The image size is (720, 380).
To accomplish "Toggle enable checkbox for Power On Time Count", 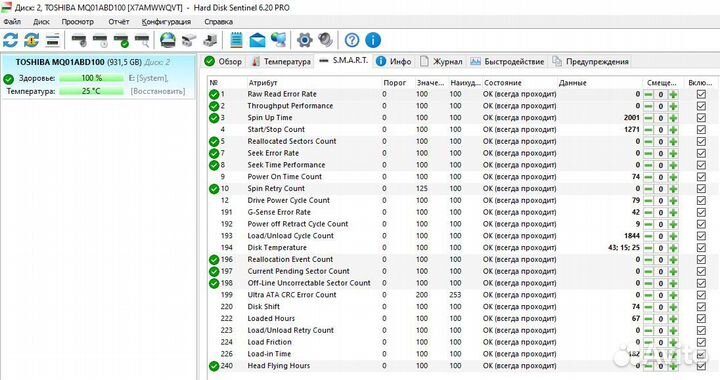I will click(x=701, y=177).
